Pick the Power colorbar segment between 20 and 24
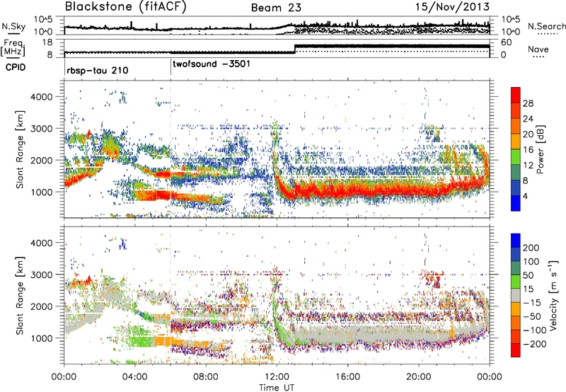 click(x=516, y=126)
